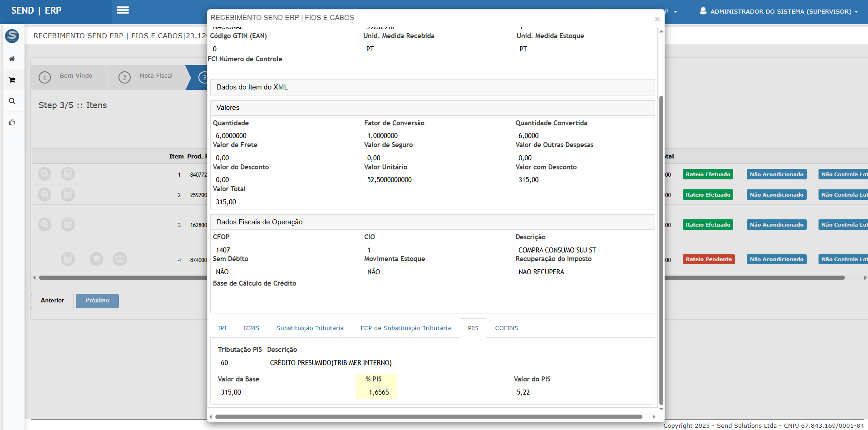Viewport: 868px width, 430px height.
Task: Switch to the ICMS tab
Action: [251, 328]
